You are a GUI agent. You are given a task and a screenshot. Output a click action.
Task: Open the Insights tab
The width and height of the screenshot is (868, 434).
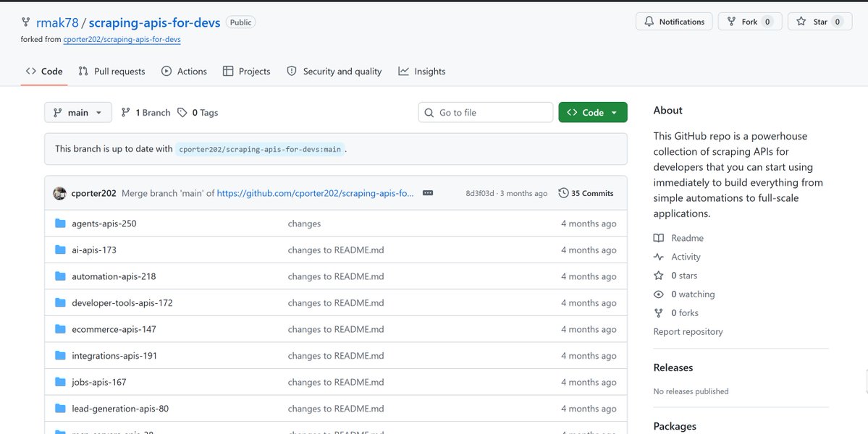pos(422,72)
